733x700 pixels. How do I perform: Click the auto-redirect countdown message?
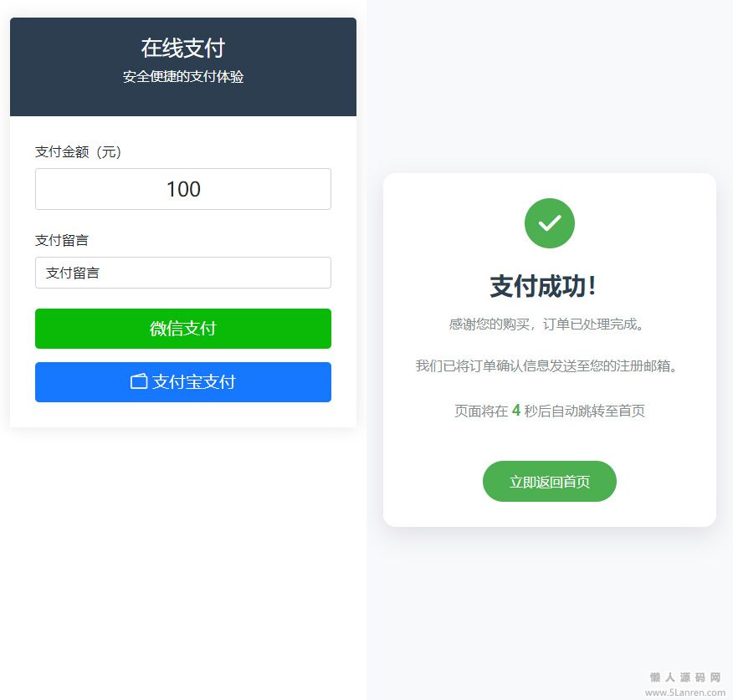[550, 411]
